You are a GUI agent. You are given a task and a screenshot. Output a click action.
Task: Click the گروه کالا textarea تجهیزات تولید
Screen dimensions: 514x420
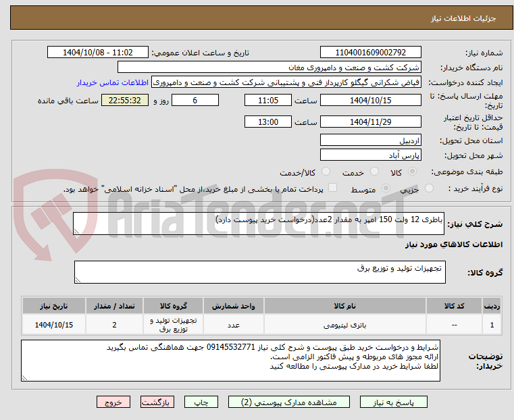pos(260,272)
